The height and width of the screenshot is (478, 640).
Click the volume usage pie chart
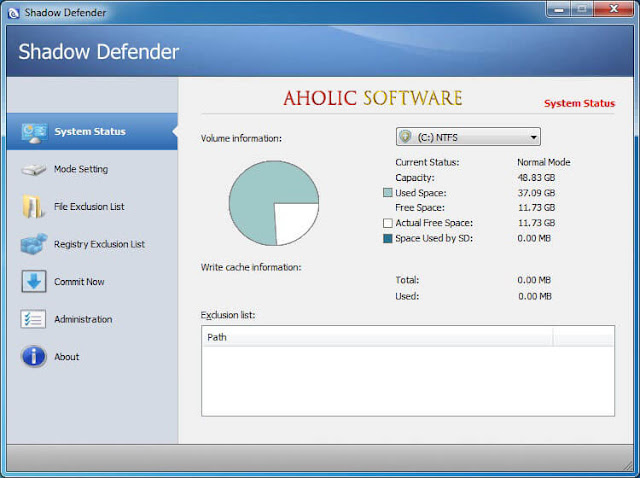point(273,203)
